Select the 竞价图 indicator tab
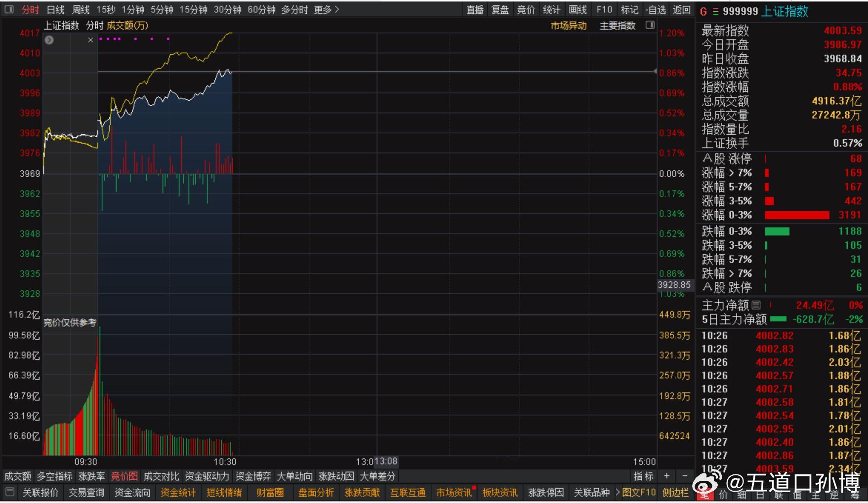This screenshot has height=503, width=868. (124, 476)
